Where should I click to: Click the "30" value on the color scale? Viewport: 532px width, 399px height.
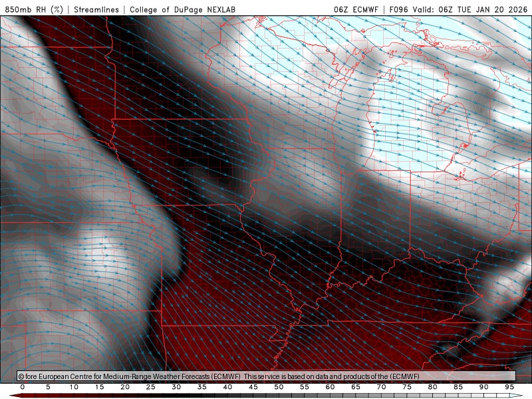(x=176, y=387)
